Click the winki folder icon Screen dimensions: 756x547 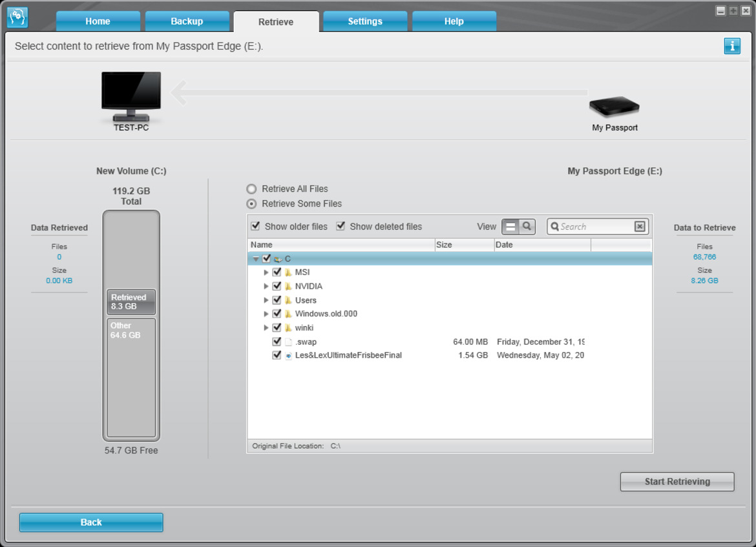(x=288, y=327)
